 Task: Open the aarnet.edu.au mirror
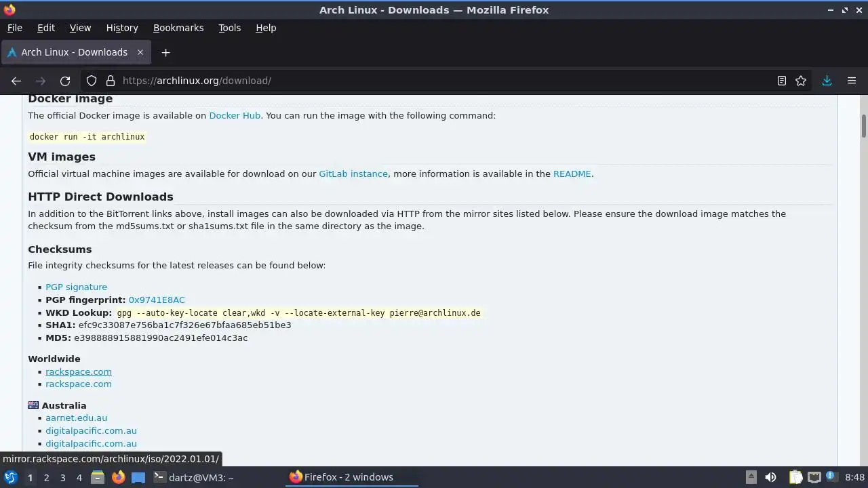(x=76, y=418)
